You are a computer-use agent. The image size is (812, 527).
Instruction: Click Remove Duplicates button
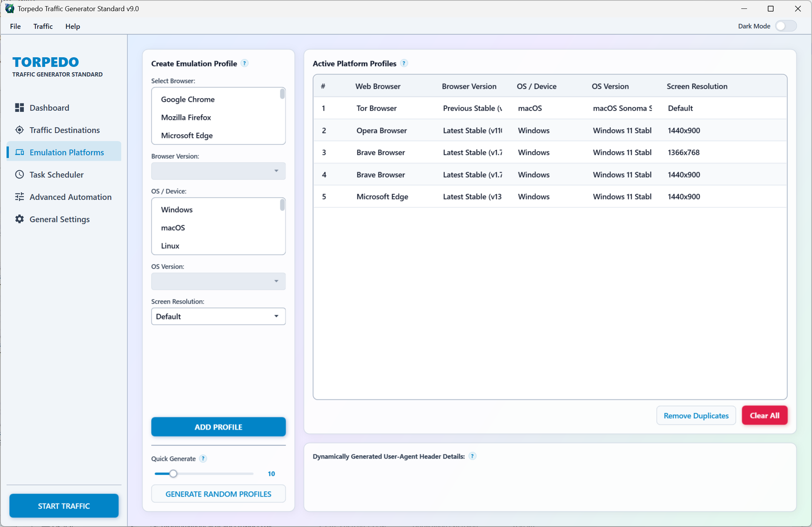(x=696, y=416)
